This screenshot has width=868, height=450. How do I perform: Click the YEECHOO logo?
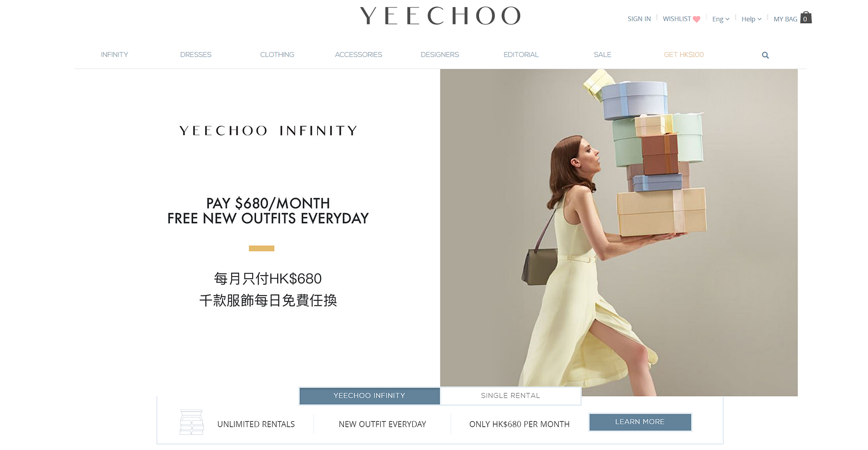pos(440,16)
